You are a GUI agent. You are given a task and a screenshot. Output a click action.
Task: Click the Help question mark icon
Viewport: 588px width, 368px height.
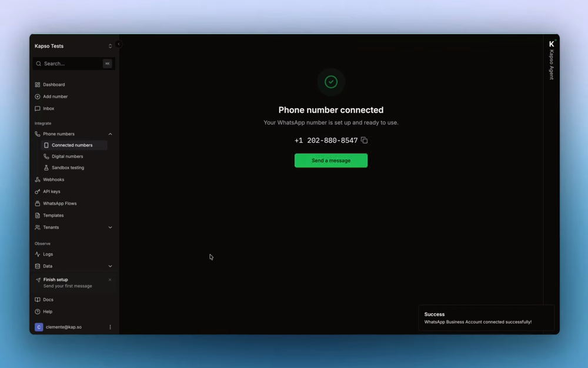click(38, 312)
